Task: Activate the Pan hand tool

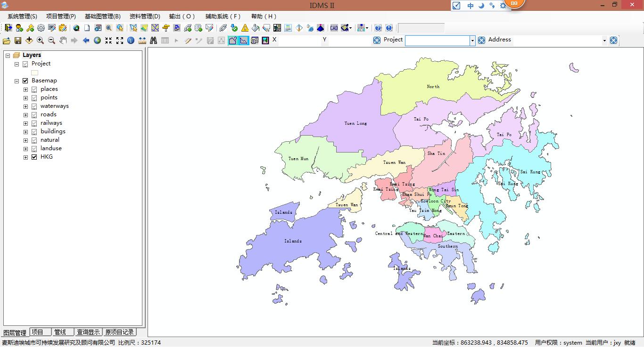Action: point(63,40)
